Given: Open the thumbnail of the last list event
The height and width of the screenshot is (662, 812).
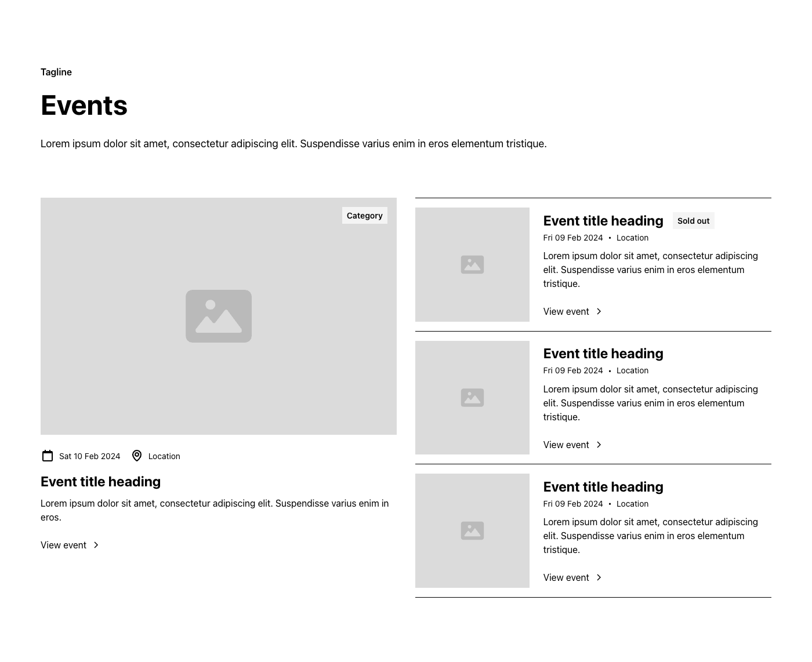Looking at the screenshot, I should pyautogui.click(x=472, y=530).
